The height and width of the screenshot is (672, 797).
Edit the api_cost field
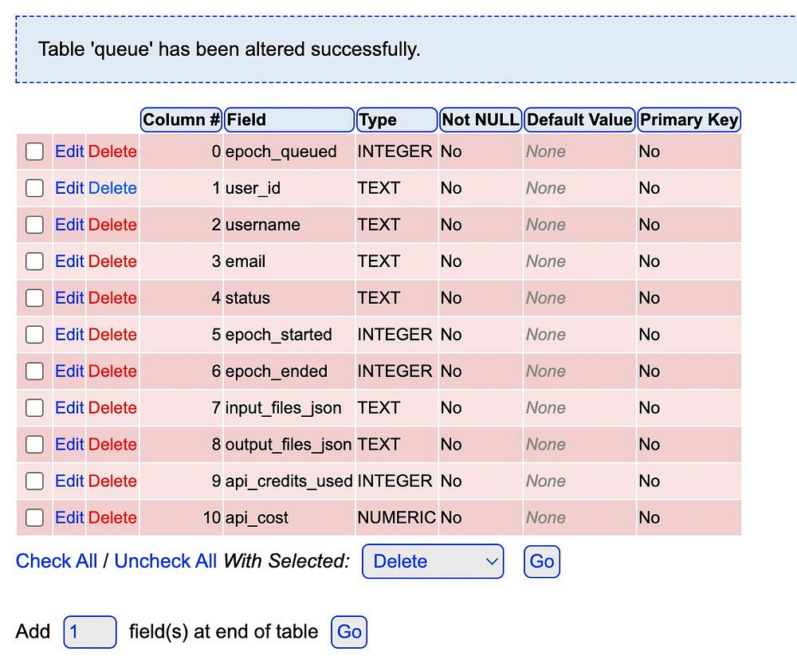(69, 517)
